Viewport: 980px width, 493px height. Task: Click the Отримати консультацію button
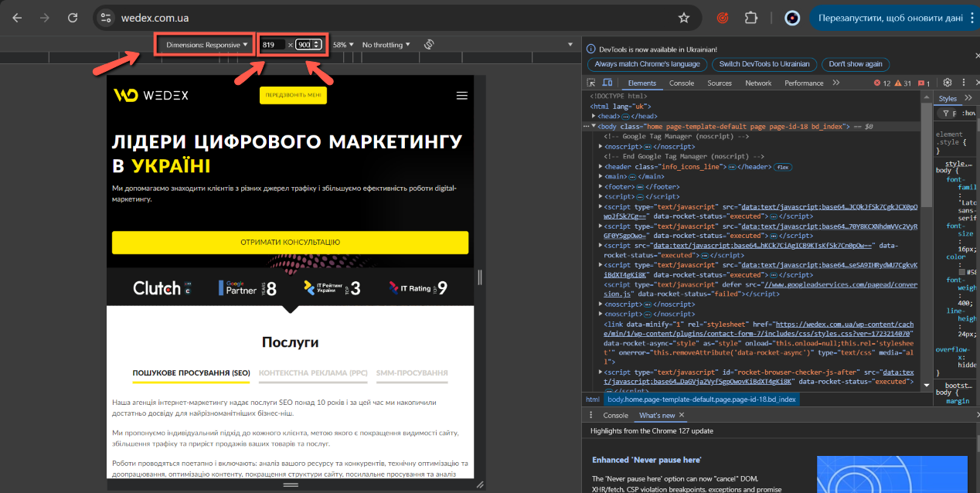point(290,242)
